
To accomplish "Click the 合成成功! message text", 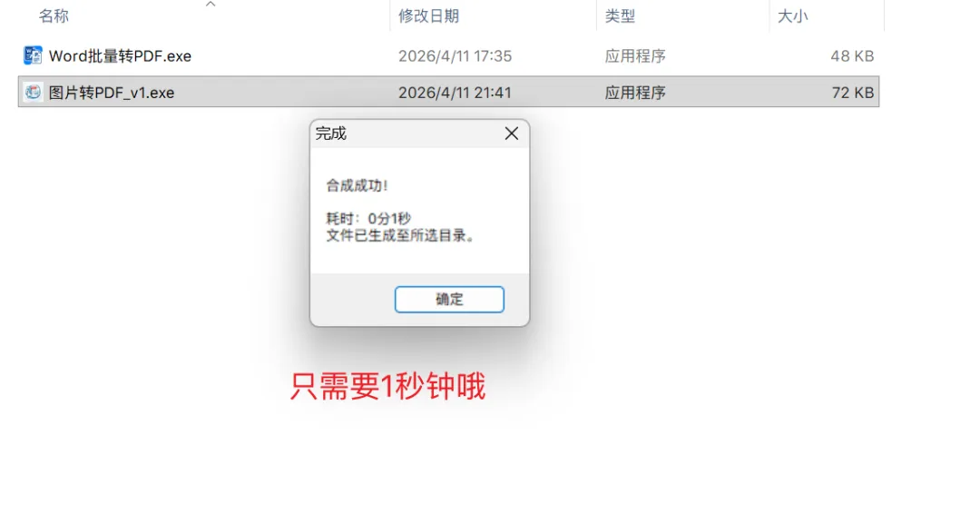I will pos(357,186).
